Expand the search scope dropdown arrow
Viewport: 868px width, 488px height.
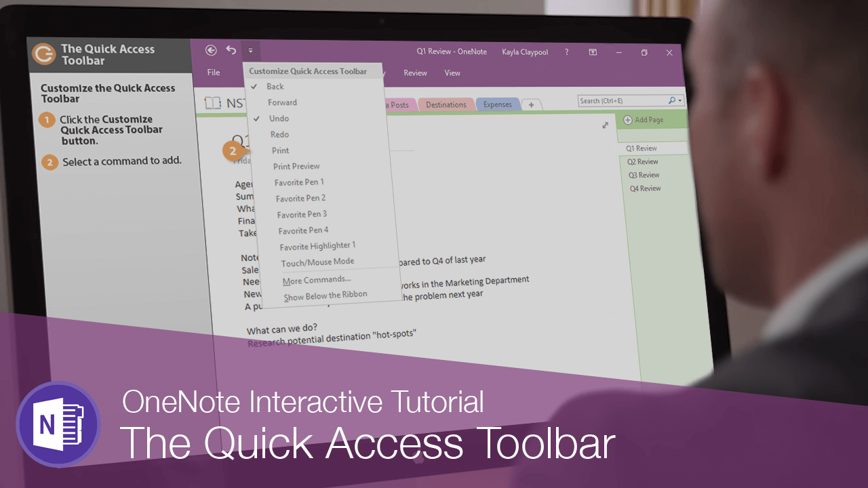click(679, 101)
